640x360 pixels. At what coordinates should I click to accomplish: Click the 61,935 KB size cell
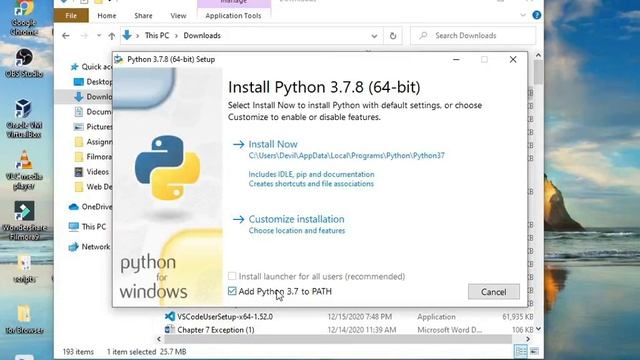pyautogui.click(x=518, y=316)
